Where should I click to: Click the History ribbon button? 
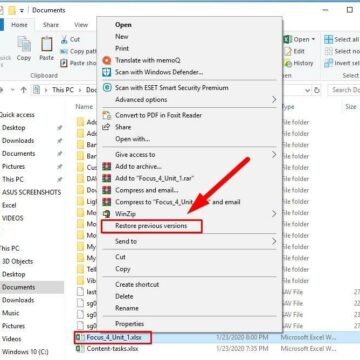tap(299, 63)
